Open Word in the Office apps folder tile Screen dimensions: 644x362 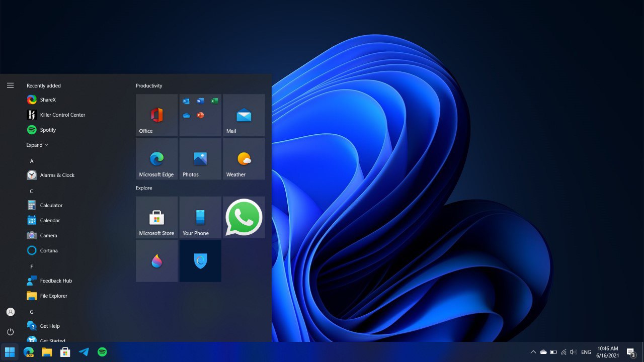[x=200, y=101]
